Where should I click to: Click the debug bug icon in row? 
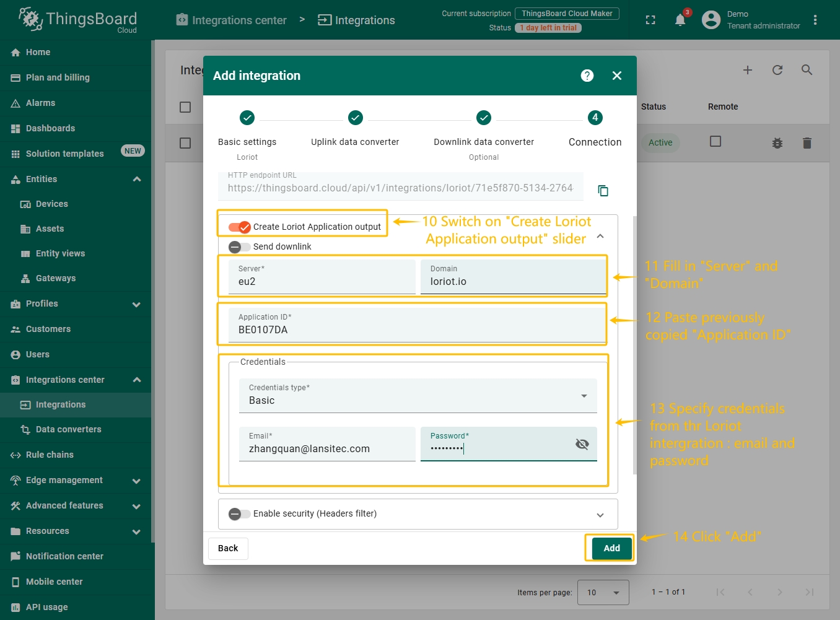[777, 143]
